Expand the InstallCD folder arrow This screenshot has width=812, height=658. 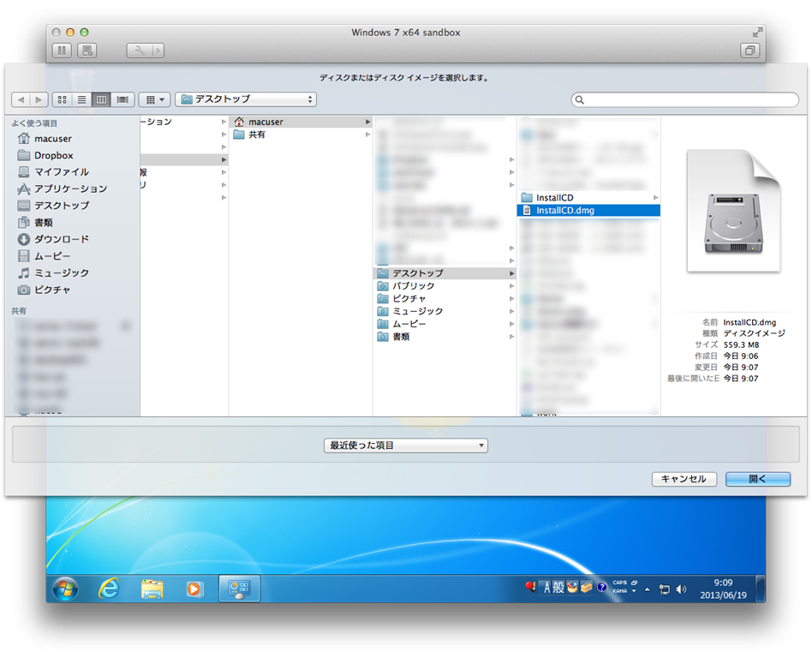[655, 197]
